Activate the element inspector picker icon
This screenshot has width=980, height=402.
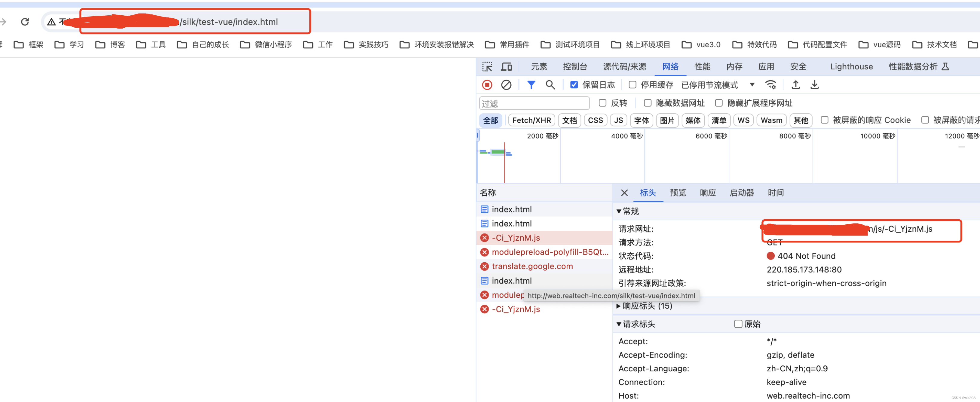(487, 67)
